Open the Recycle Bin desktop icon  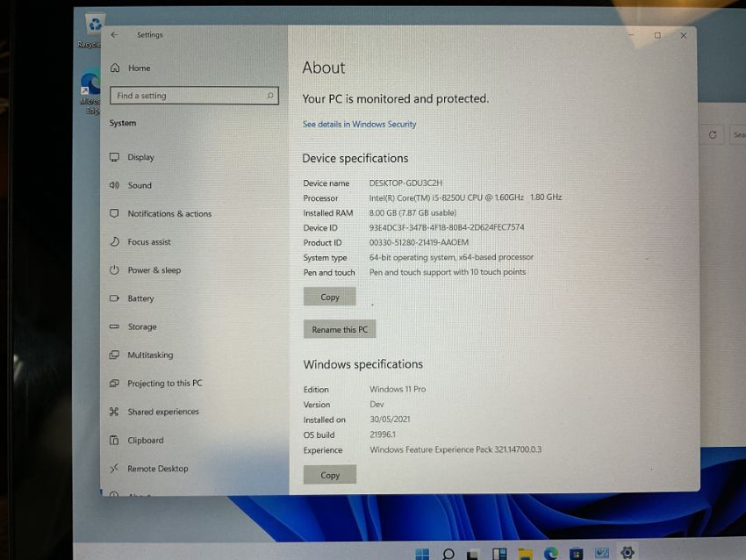coord(93,31)
